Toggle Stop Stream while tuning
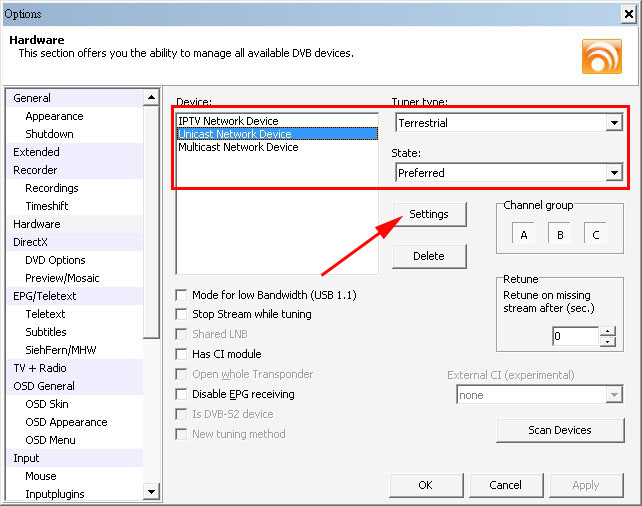 181,314
